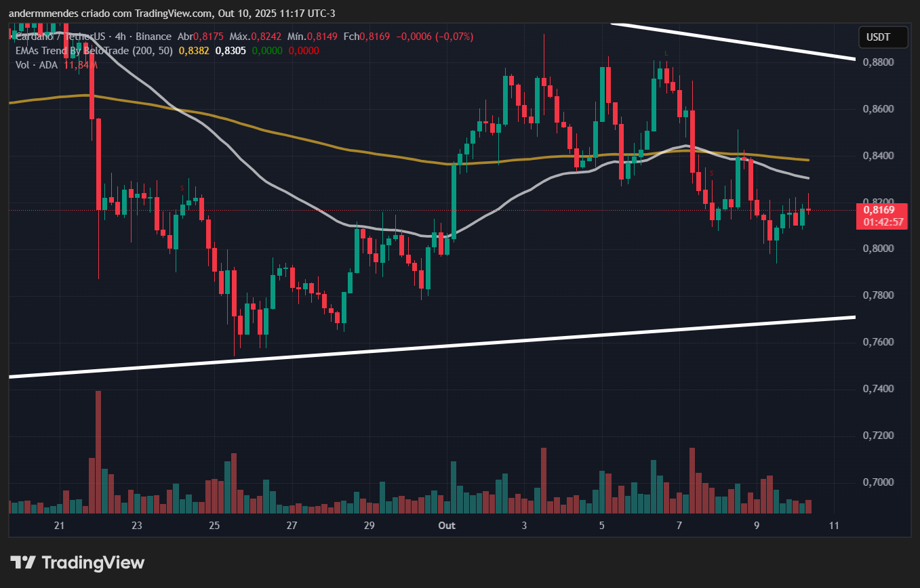Click the green L signal marker above the candles
Viewport: 920px width, 588px height.
tap(666, 53)
